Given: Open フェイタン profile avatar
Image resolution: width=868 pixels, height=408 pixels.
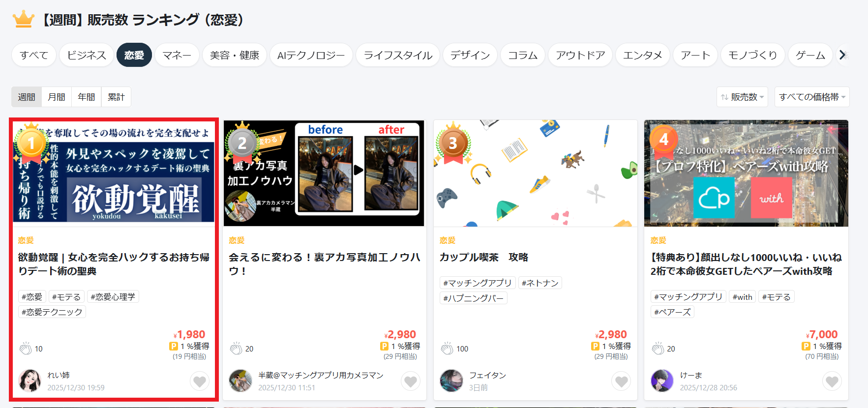Looking at the screenshot, I should point(451,381).
